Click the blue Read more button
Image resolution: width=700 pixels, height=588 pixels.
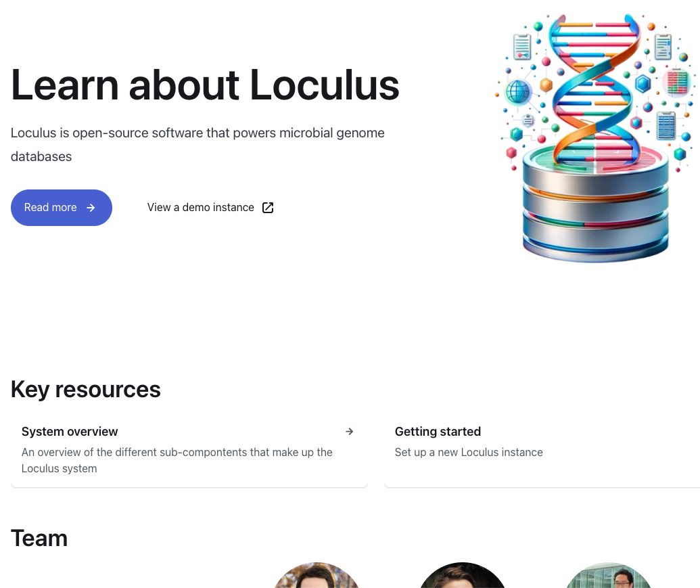61,208
